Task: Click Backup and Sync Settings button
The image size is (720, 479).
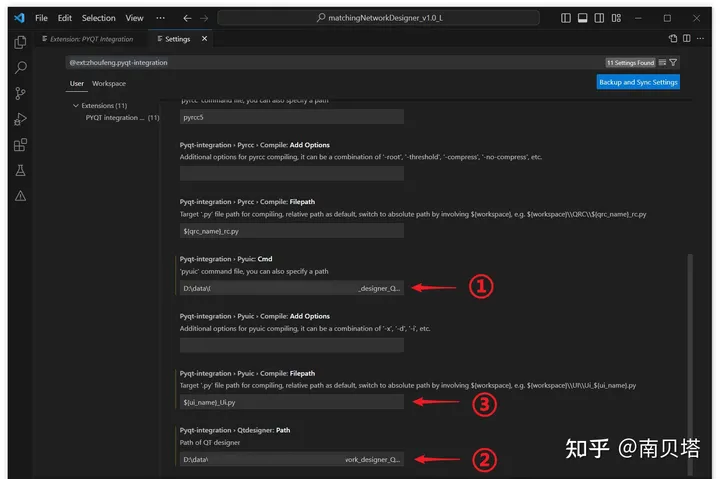Action: 638,82
